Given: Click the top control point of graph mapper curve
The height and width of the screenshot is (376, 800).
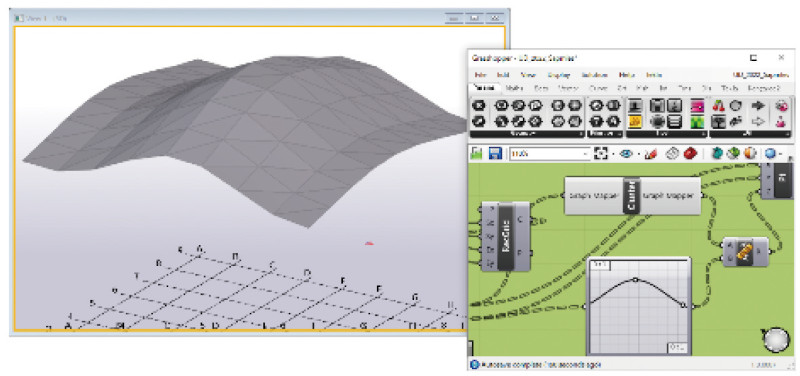Looking at the screenshot, I should 635,280.
